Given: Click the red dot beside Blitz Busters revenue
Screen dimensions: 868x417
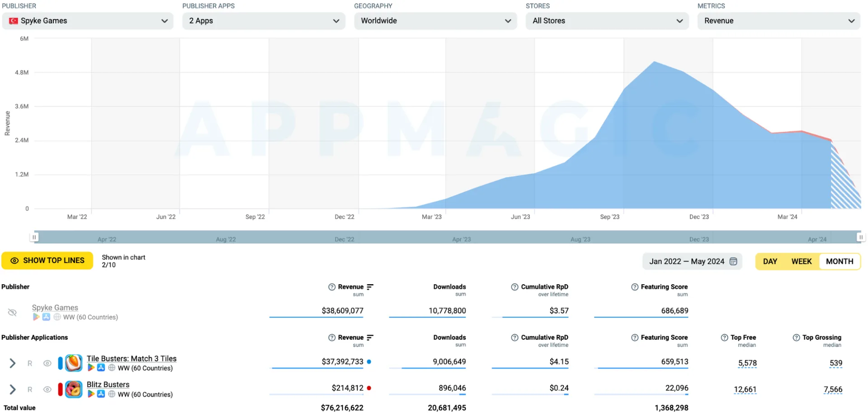Looking at the screenshot, I should pos(369,388).
